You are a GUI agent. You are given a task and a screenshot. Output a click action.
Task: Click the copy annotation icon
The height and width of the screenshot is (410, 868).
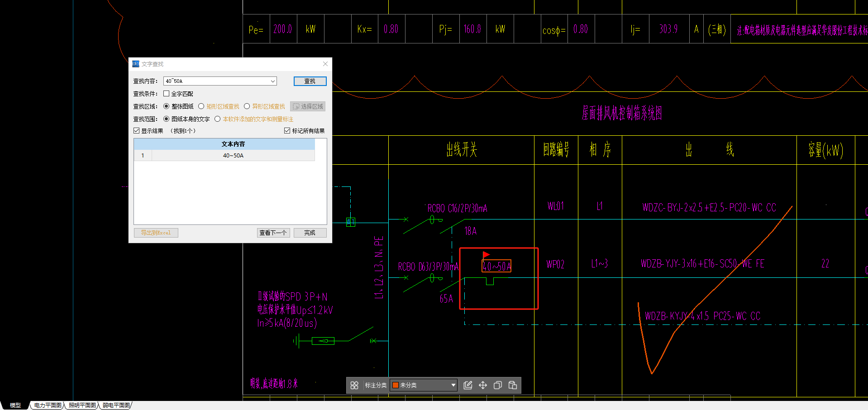pos(498,385)
